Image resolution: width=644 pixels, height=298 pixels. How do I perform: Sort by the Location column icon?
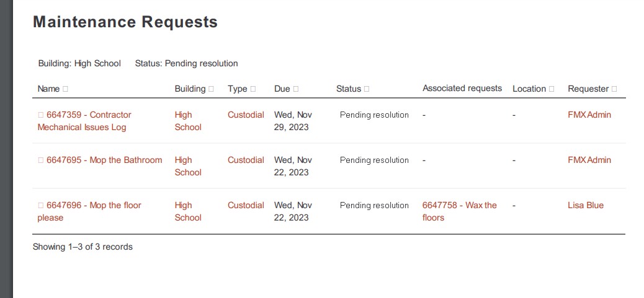point(552,89)
